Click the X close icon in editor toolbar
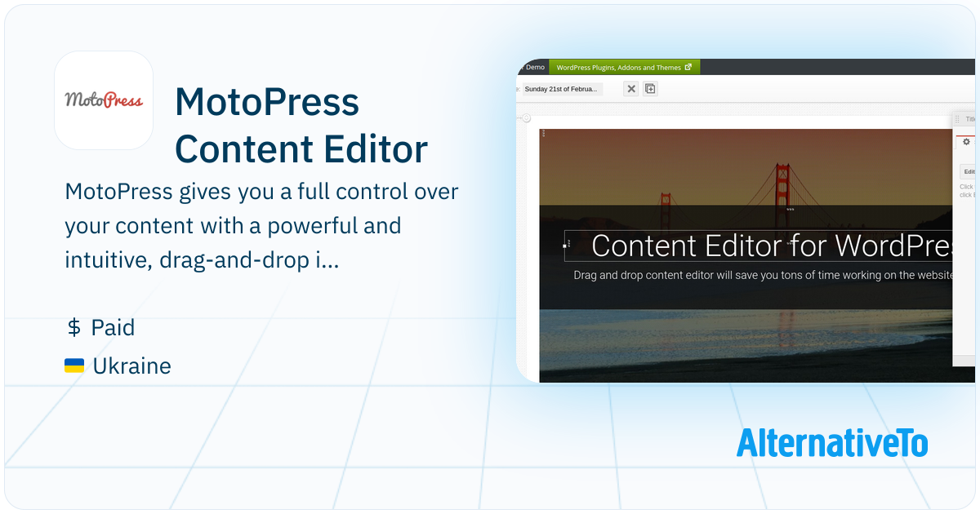Image resolution: width=980 pixels, height=514 pixels. [x=630, y=89]
